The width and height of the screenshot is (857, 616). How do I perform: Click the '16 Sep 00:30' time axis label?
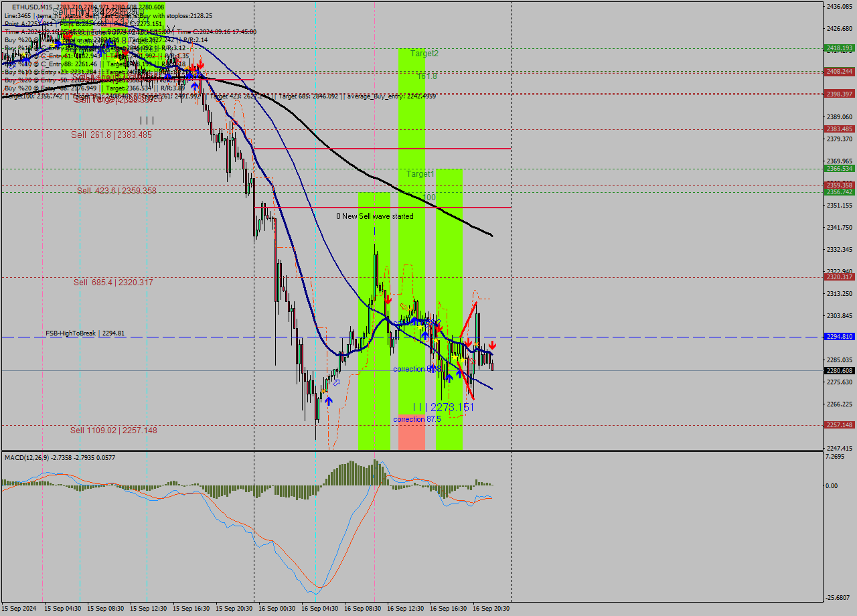(276, 609)
